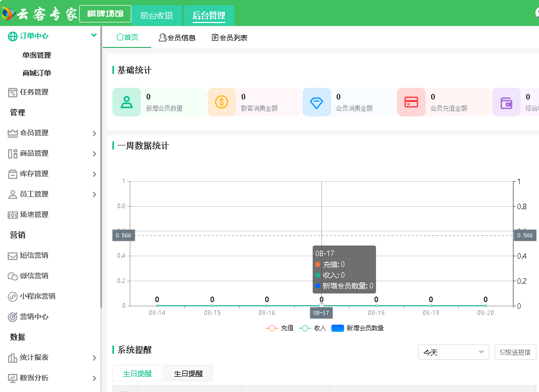Click the 场地管理 venue icon

coord(13,215)
